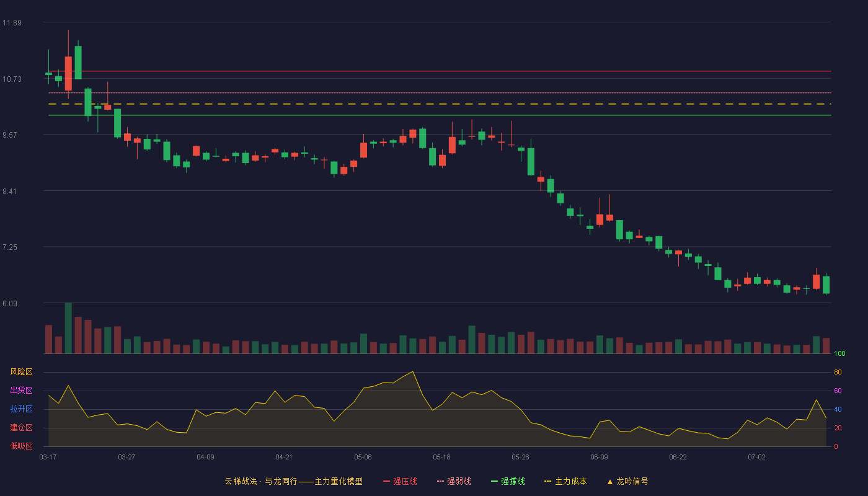Click the 11.89 price axis label
The width and height of the screenshot is (868, 496).
[12, 23]
